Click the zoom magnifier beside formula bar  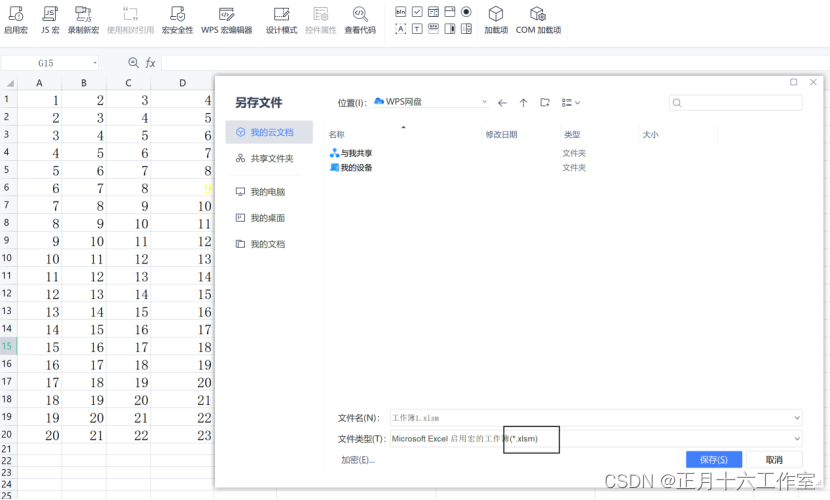click(133, 62)
